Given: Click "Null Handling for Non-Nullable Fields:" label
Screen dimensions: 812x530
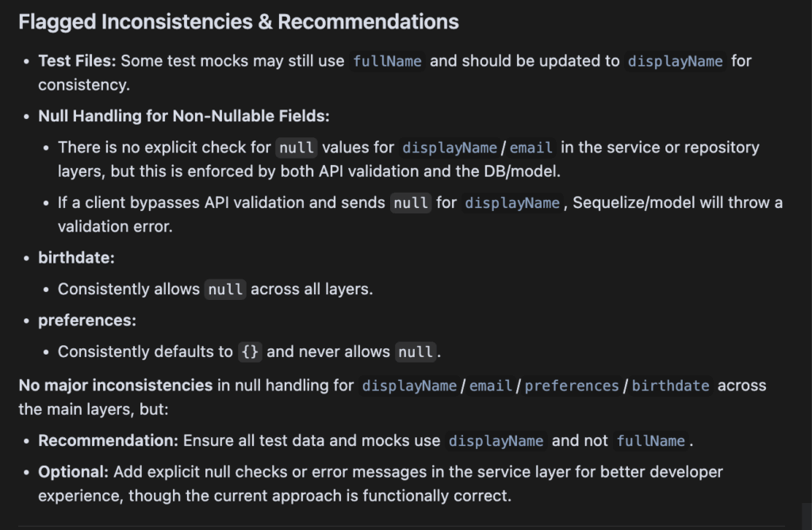Looking at the screenshot, I should [x=183, y=116].
